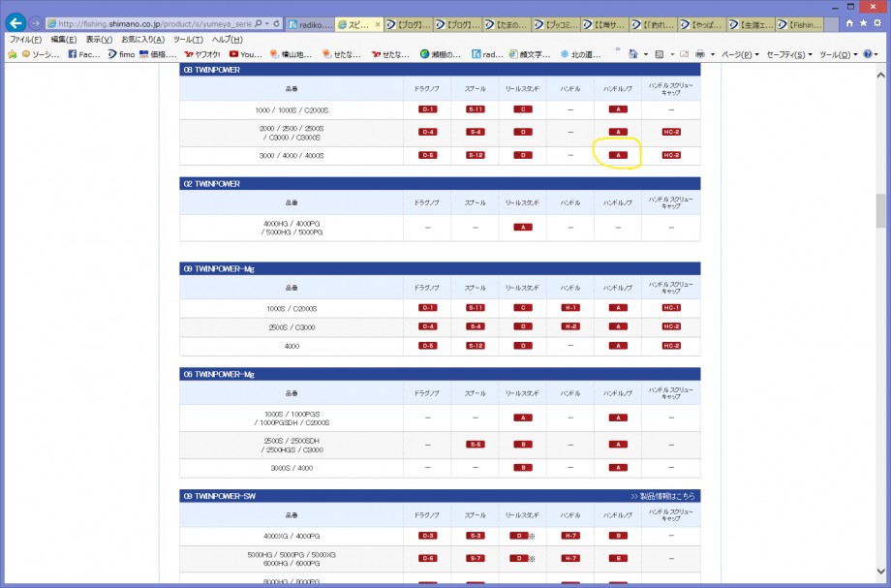Open the セーフティ(S) dropdown menu
Image resolution: width=891 pixels, height=588 pixels.
pyautogui.click(x=789, y=54)
